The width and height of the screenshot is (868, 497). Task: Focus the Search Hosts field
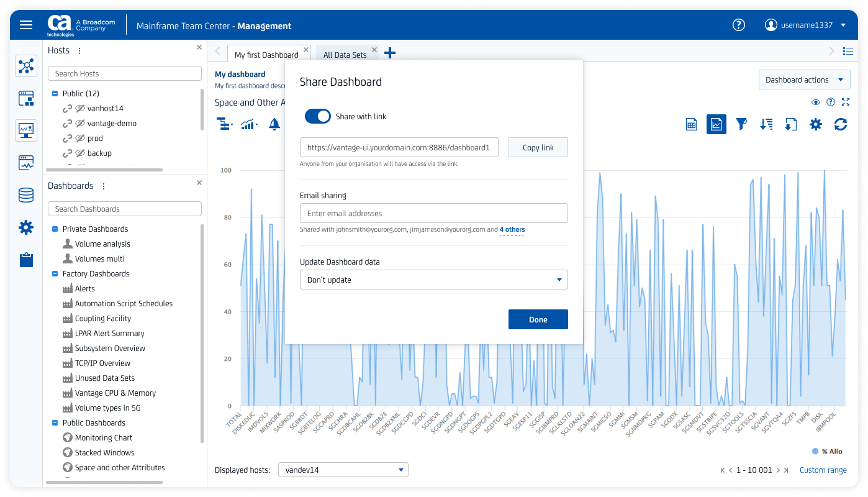(125, 73)
